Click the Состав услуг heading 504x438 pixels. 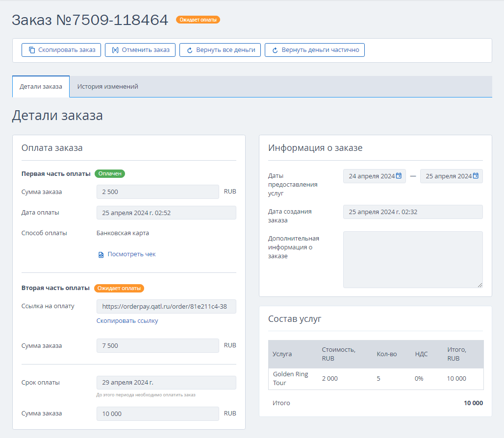[x=295, y=319]
